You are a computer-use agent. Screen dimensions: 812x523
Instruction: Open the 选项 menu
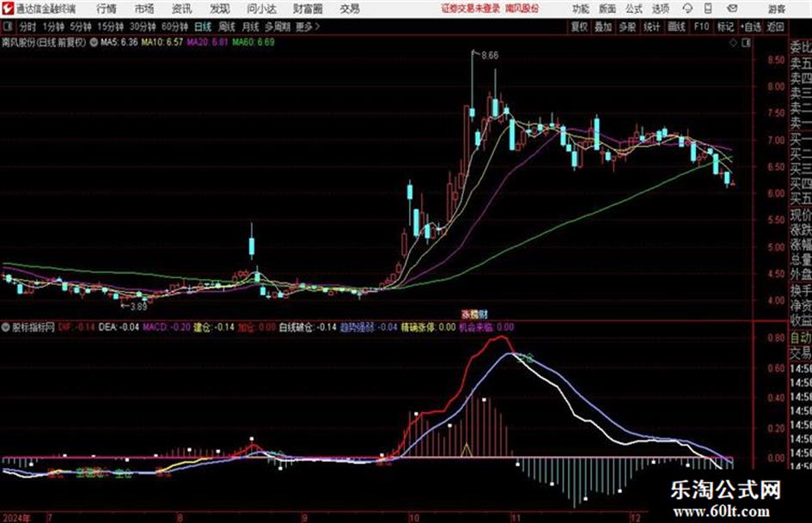[x=660, y=9]
